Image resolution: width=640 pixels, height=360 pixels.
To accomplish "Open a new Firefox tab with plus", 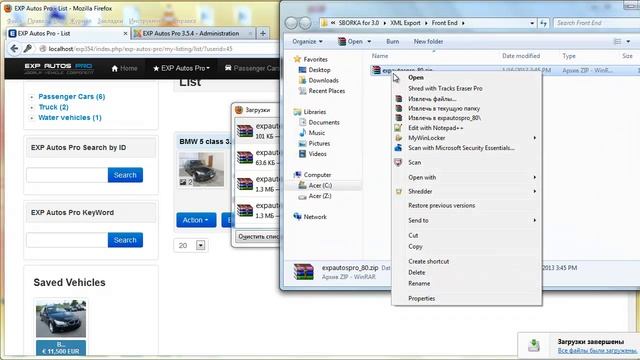I will coord(263,33).
